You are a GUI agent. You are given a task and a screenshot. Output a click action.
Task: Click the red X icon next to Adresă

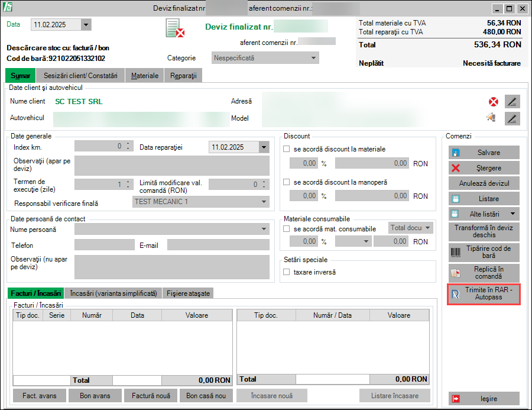click(x=493, y=102)
